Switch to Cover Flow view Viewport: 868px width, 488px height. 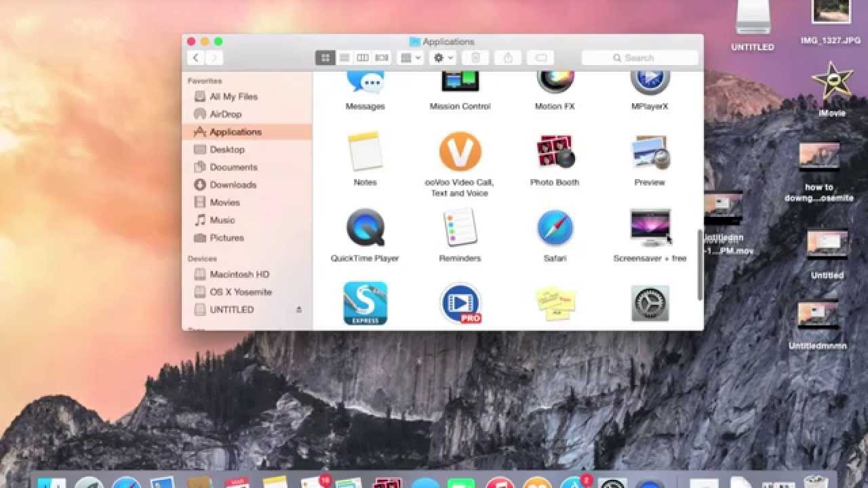click(x=382, y=58)
